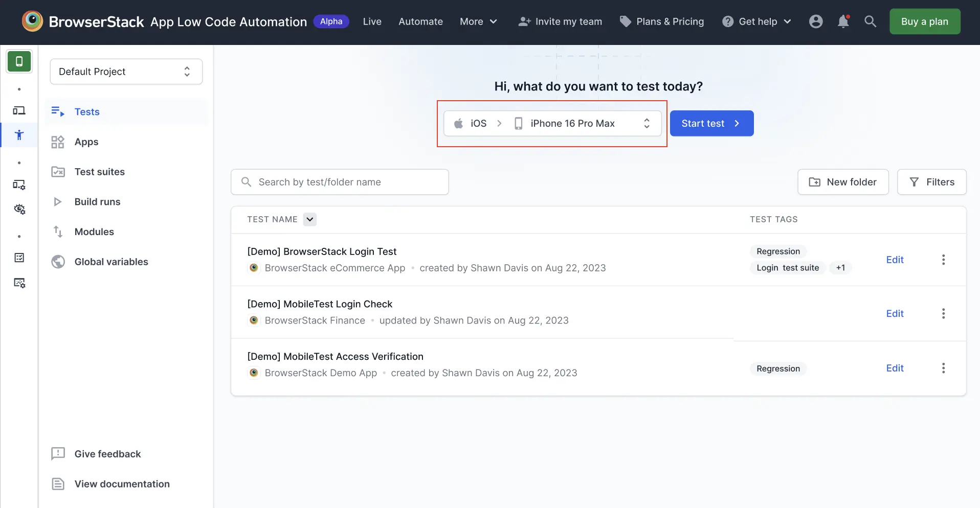The width and height of the screenshot is (980, 508).
Task: Click the notifications bell icon
Action: coord(843,21)
